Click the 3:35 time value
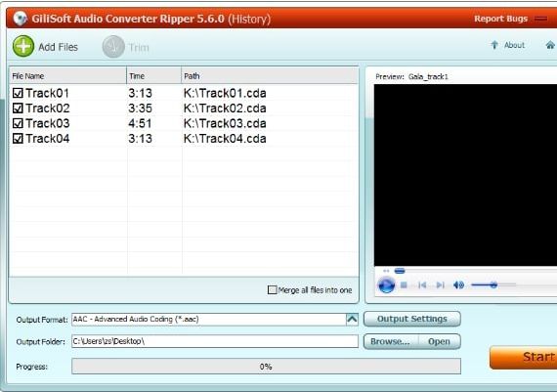This screenshot has height=392, width=557. tap(140, 109)
